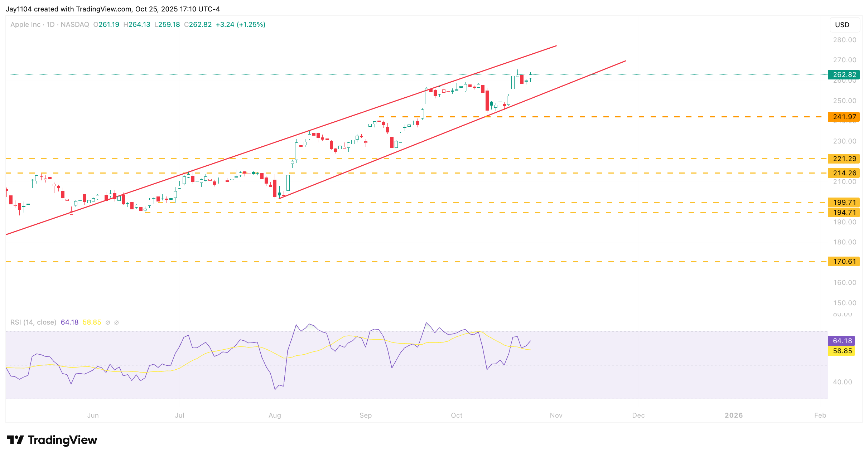
Task: Select the 170.61 support level label
Action: click(844, 261)
